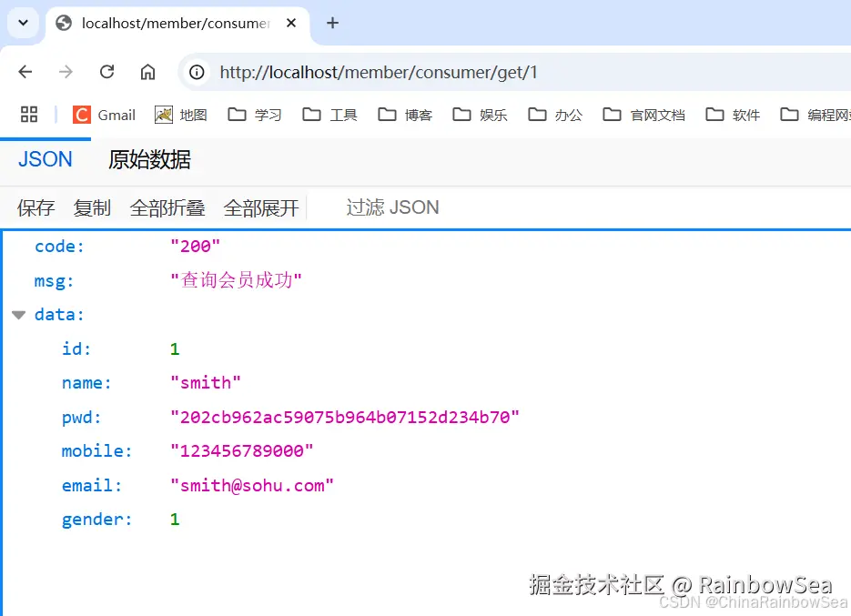This screenshot has width=851, height=616.
Task: Click the forward navigation arrow
Action: tap(66, 71)
